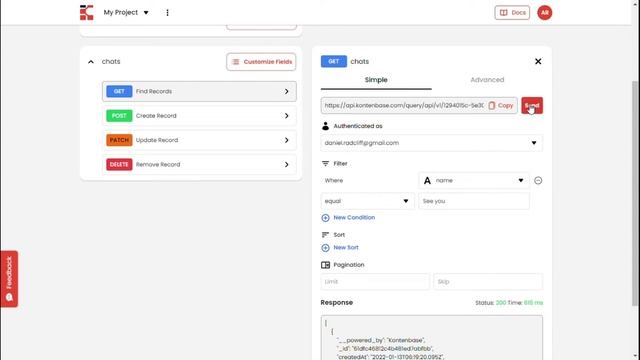Image resolution: width=640 pixels, height=360 pixels.
Task: Click the Filter icon
Action: 325,164
